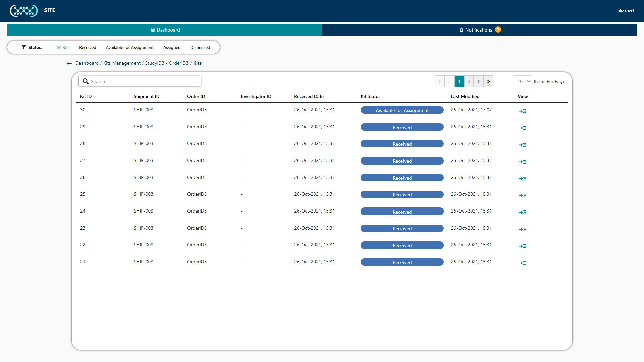Viewport: 644px width, 362px height.
Task: Open Kits Management from the breadcrumb
Action: 121,63
